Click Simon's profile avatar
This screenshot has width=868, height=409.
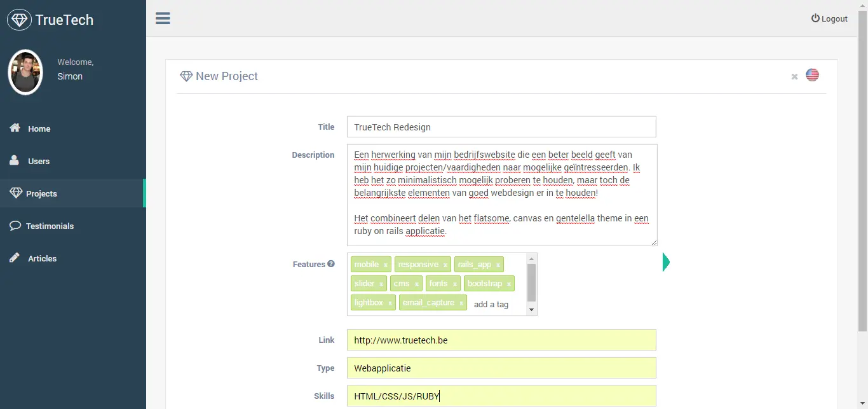pos(25,72)
